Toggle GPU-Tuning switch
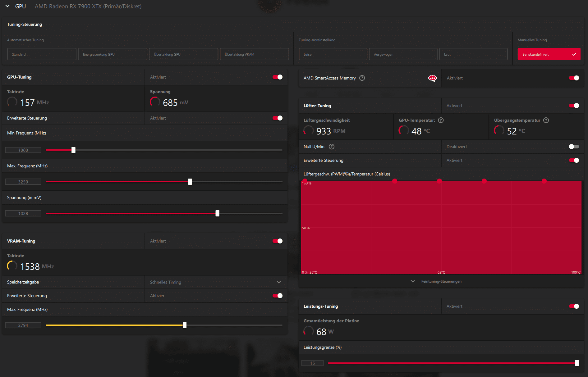This screenshot has width=588, height=377. [278, 77]
